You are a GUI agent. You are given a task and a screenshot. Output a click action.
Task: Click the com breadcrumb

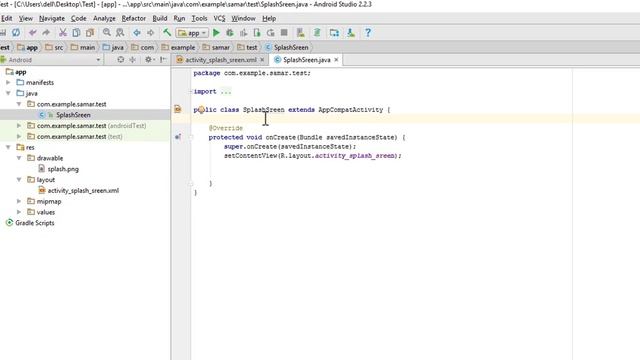click(142, 47)
